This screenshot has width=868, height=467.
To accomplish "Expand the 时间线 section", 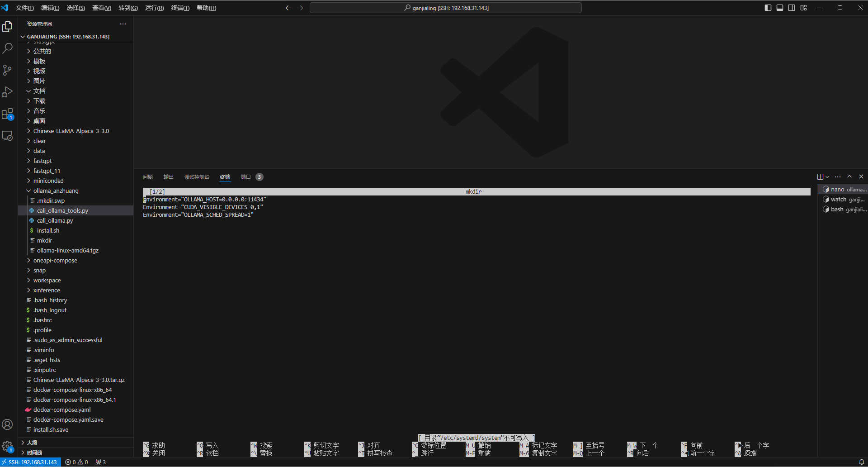I will 75,453.
